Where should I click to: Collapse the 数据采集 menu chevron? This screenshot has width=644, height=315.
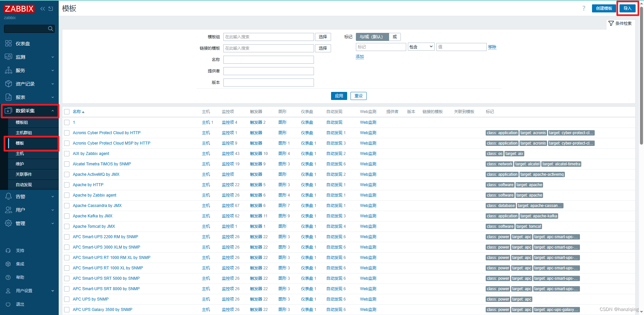(x=53, y=111)
